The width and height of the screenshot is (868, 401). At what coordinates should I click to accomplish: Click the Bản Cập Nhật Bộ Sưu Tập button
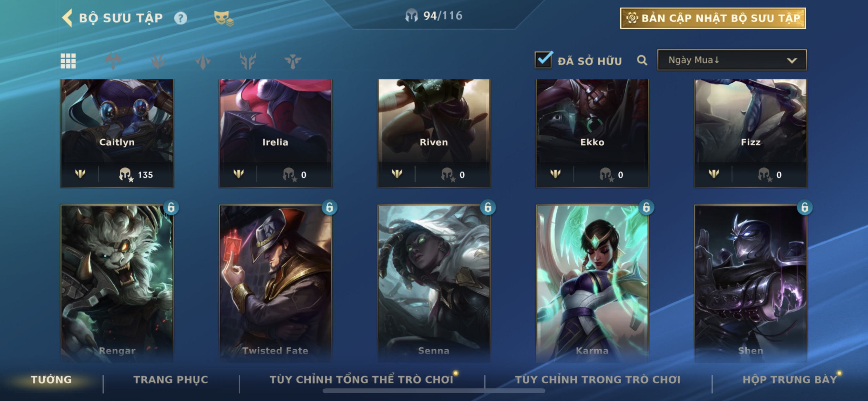[x=713, y=18]
